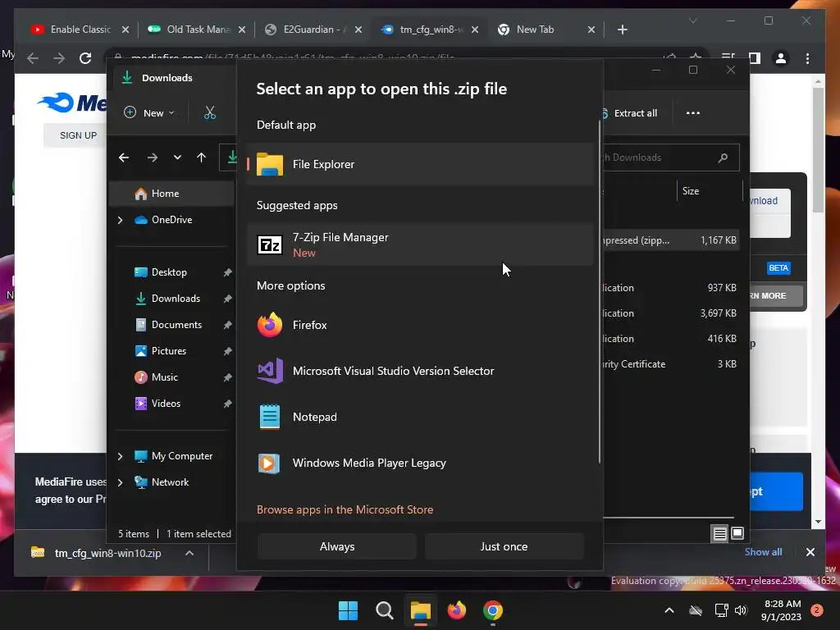Open the 8:28 AM clock panel

782,610
